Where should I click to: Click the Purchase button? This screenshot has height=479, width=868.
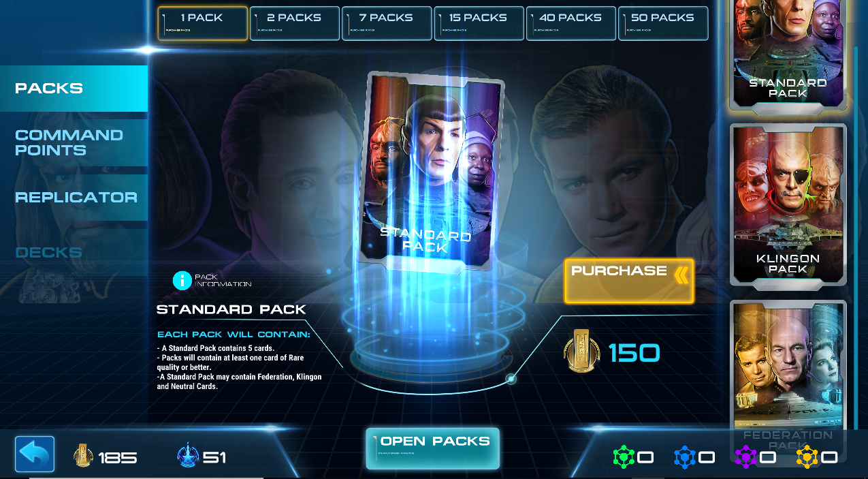(x=629, y=281)
